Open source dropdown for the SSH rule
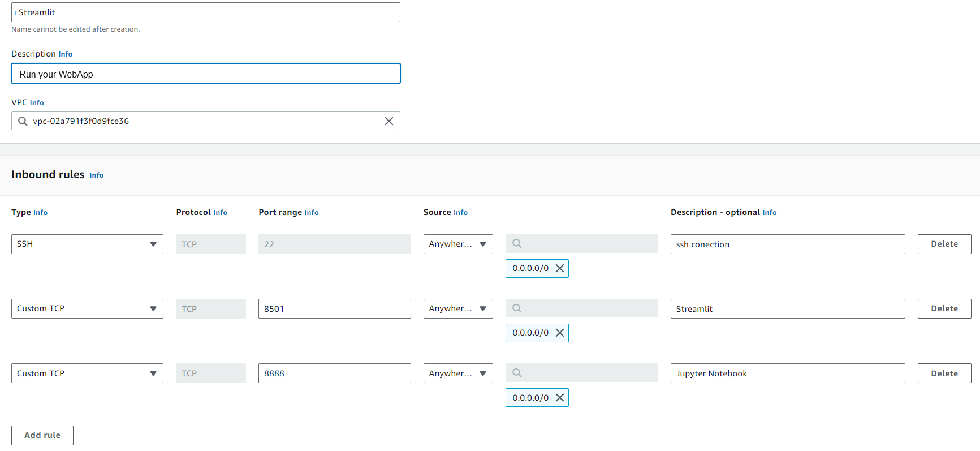Viewport: 980px width, 451px height. click(458, 244)
